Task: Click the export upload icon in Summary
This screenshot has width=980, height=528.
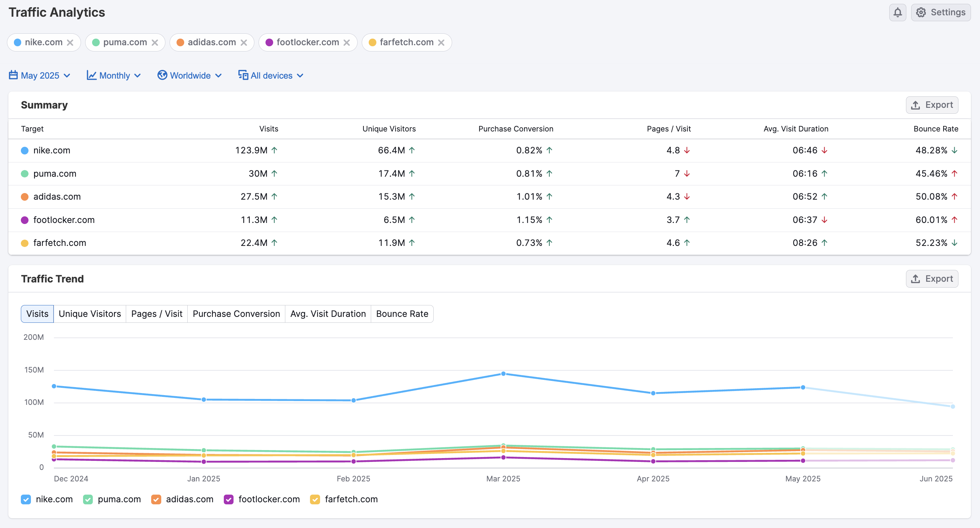Action: point(915,105)
